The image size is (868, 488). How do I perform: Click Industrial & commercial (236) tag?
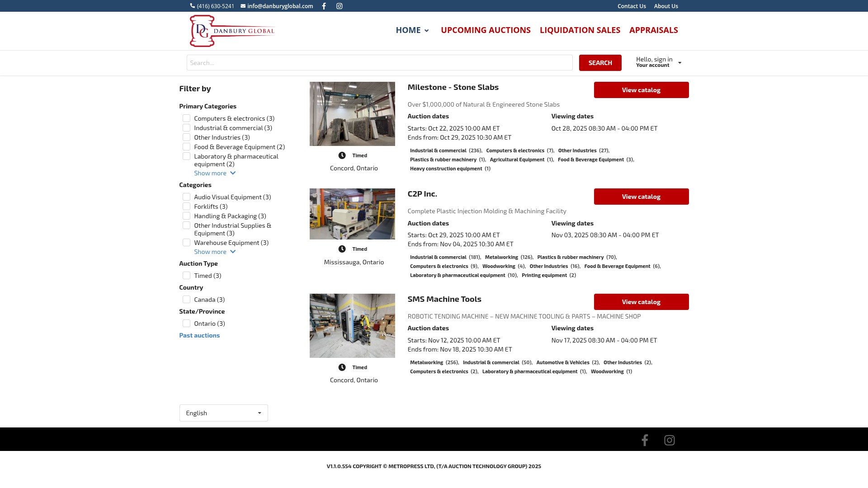pos(446,150)
